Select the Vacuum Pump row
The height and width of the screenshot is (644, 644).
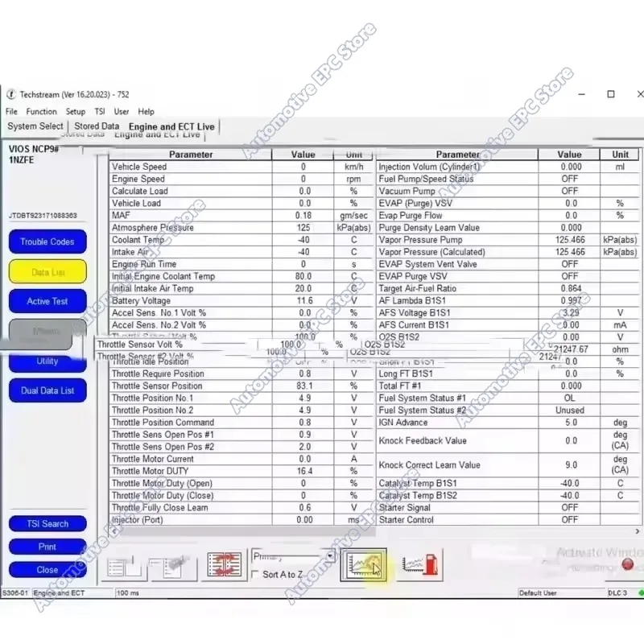508,191
